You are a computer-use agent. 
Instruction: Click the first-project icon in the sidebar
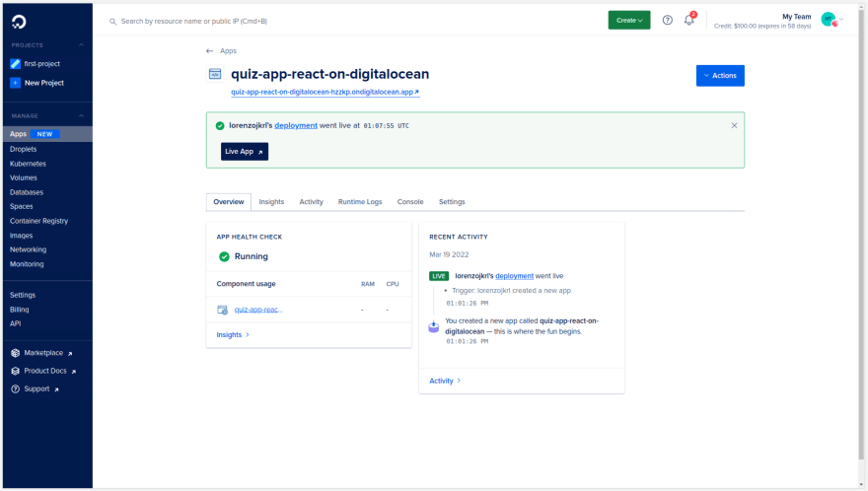point(16,64)
